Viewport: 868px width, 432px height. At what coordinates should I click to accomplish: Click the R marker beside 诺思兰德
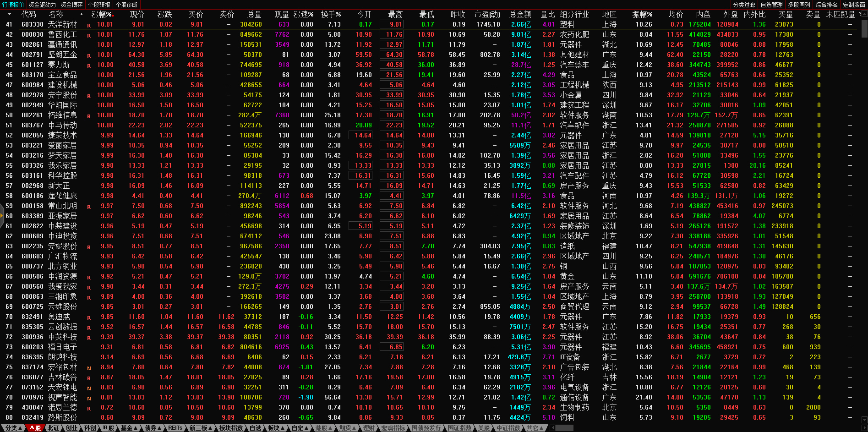(89, 408)
